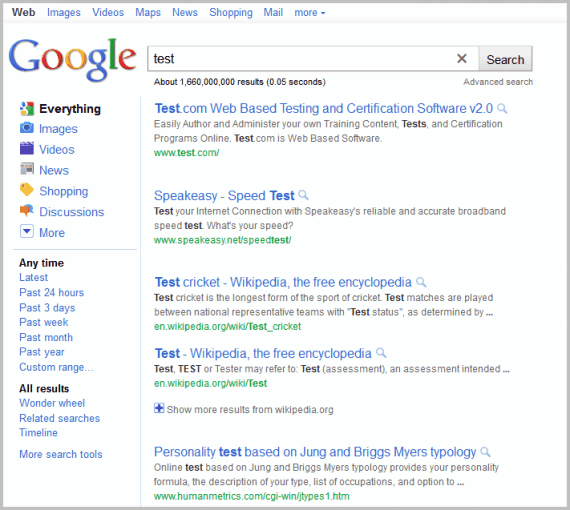Open Advanced search link
The width and height of the screenshot is (570, 510).
point(498,82)
